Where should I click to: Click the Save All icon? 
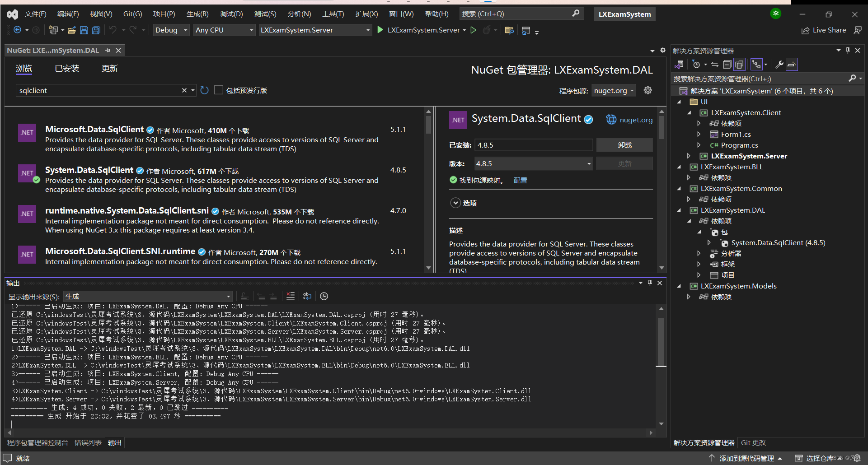(96, 30)
